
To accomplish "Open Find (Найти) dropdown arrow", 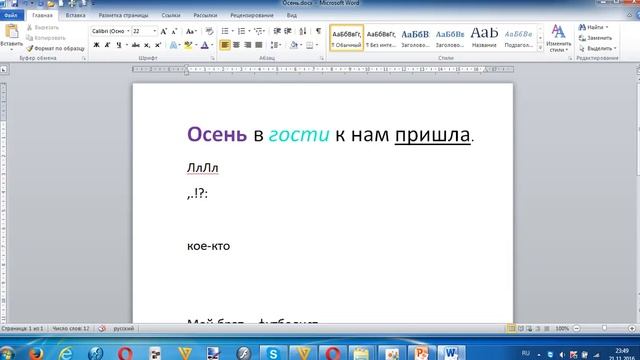I will pos(607,27).
